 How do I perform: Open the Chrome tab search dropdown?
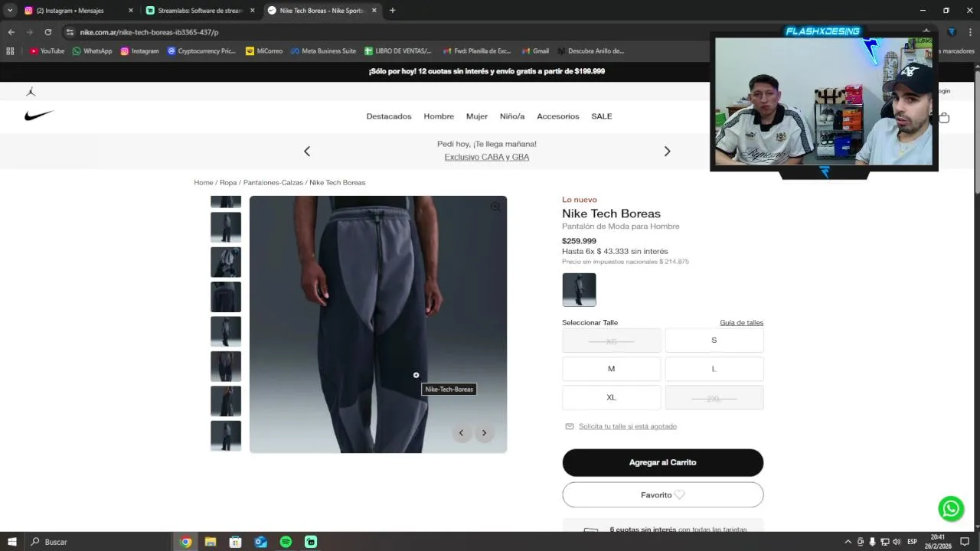(x=10, y=11)
